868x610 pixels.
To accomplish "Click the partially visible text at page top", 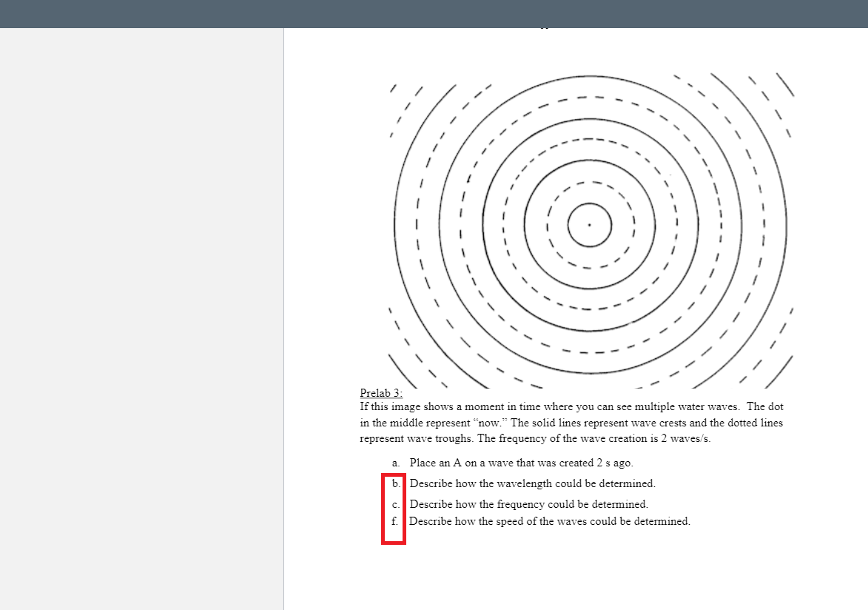I will pos(545,28).
